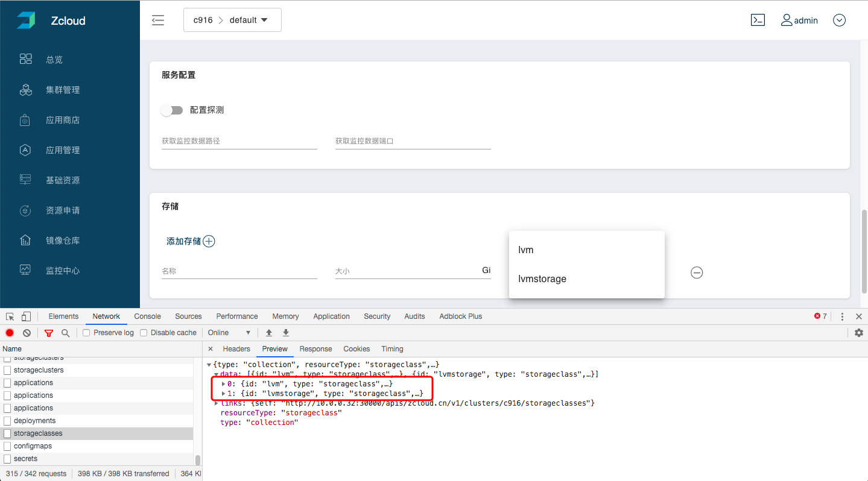Image resolution: width=868 pixels, height=481 pixels.
Task: Click the Zcloud logo icon
Action: click(x=26, y=20)
